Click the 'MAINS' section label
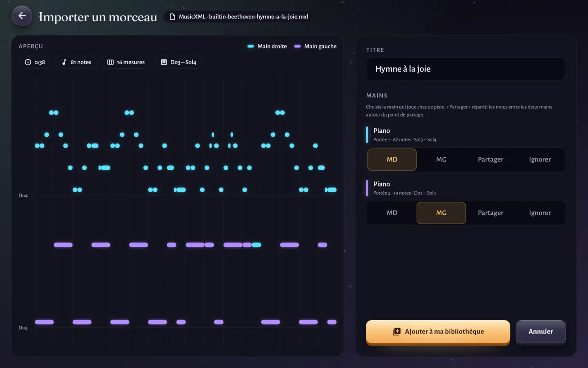Image resolution: width=588 pixels, height=368 pixels. tap(377, 95)
